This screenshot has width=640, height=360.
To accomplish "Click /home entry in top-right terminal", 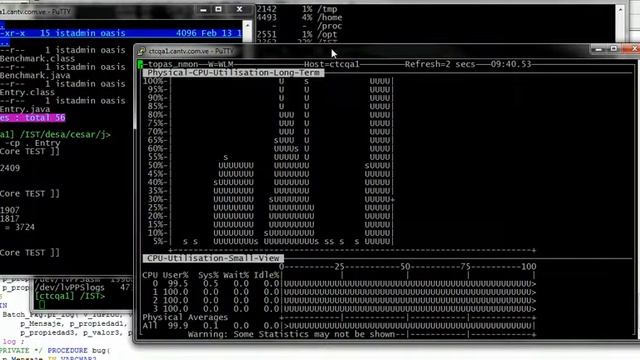I will (x=329, y=18).
